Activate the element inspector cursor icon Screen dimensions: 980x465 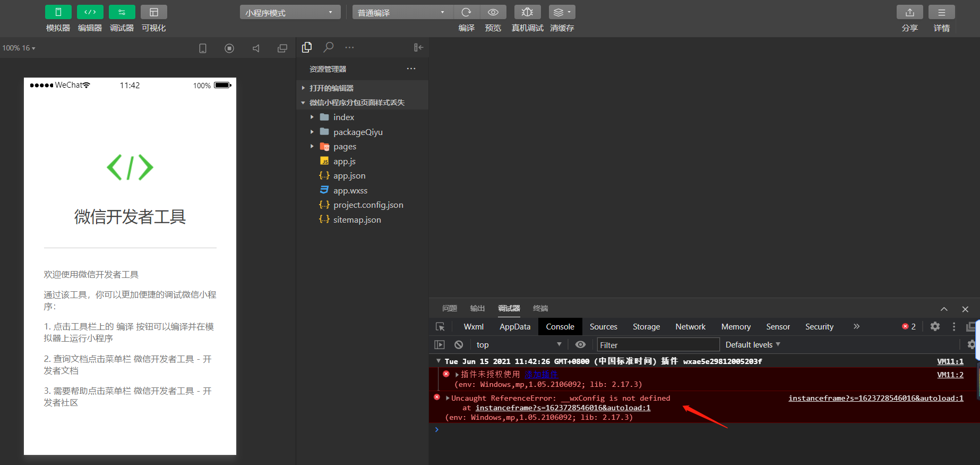(440, 327)
